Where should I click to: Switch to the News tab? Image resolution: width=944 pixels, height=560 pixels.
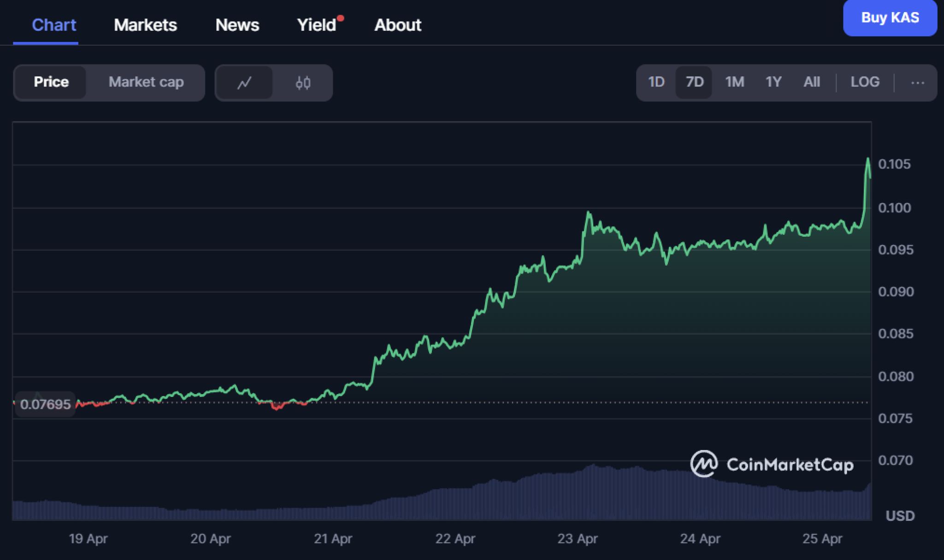tap(237, 25)
